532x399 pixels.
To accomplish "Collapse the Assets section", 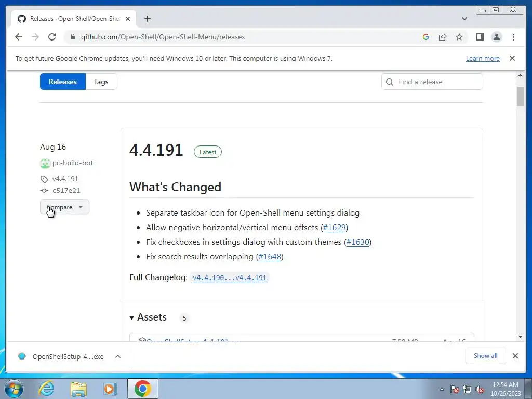I will [x=148, y=317].
